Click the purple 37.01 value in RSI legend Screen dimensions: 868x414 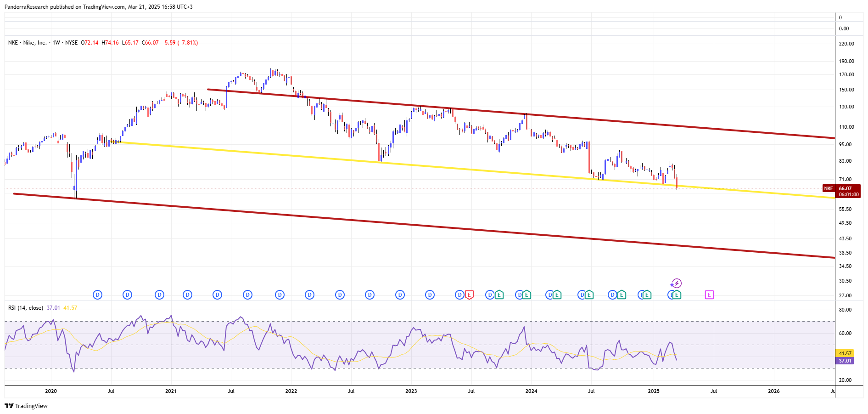(x=53, y=308)
